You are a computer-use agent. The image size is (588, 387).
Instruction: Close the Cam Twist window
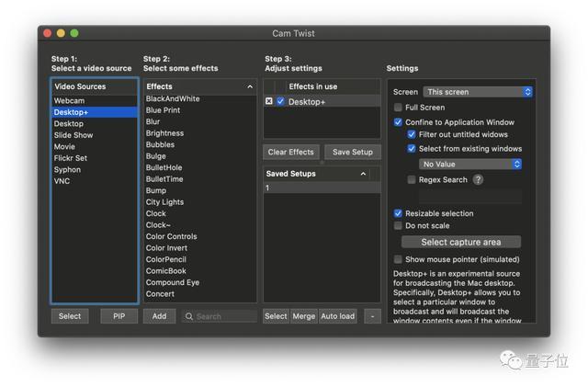48,33
